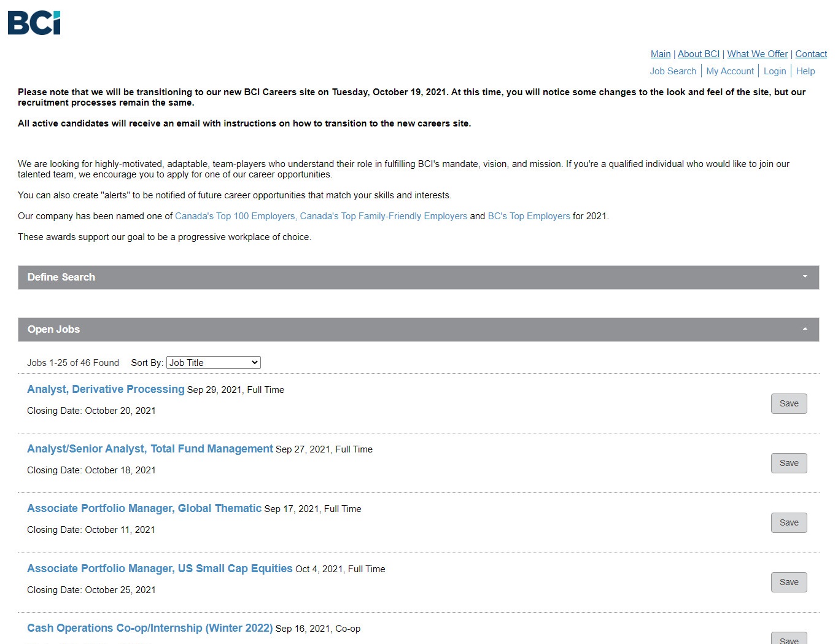The height and width of the screenshot is (644, 838).
Task: Open Cash Operations Co-op/Internship posting
Action: [150, 628]
